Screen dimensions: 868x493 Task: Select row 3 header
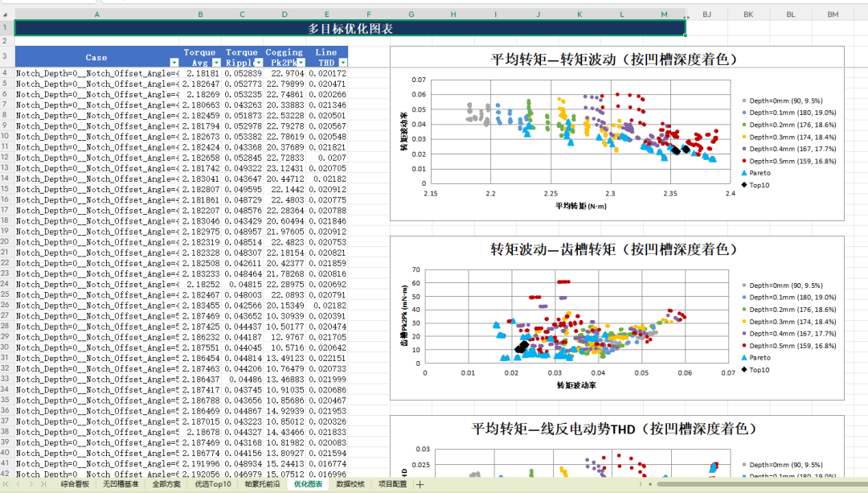(6, 56)
